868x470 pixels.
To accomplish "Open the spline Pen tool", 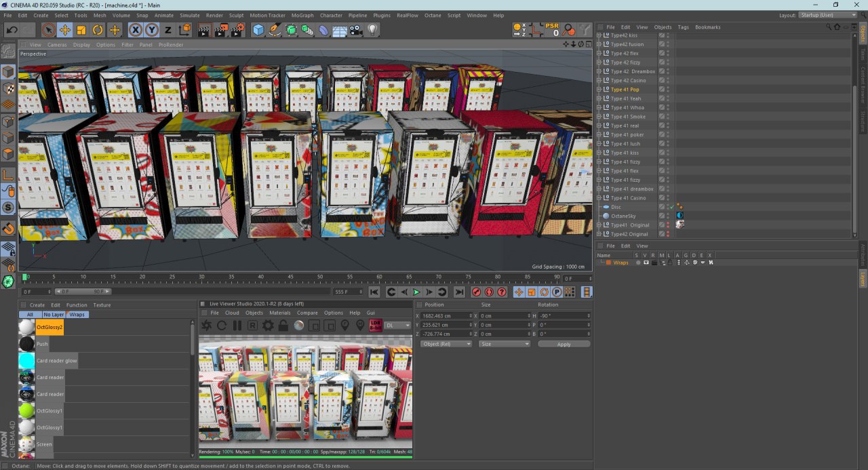I will coord(275,30).
